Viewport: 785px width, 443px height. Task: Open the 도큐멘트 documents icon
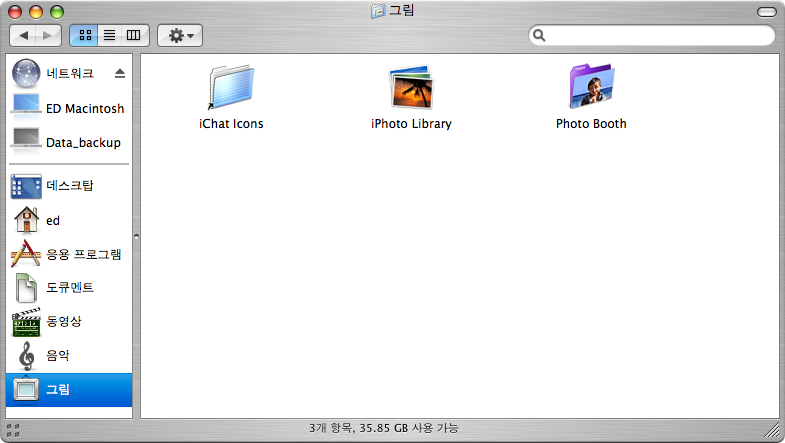pyautogui.click(x=26, y=288)
